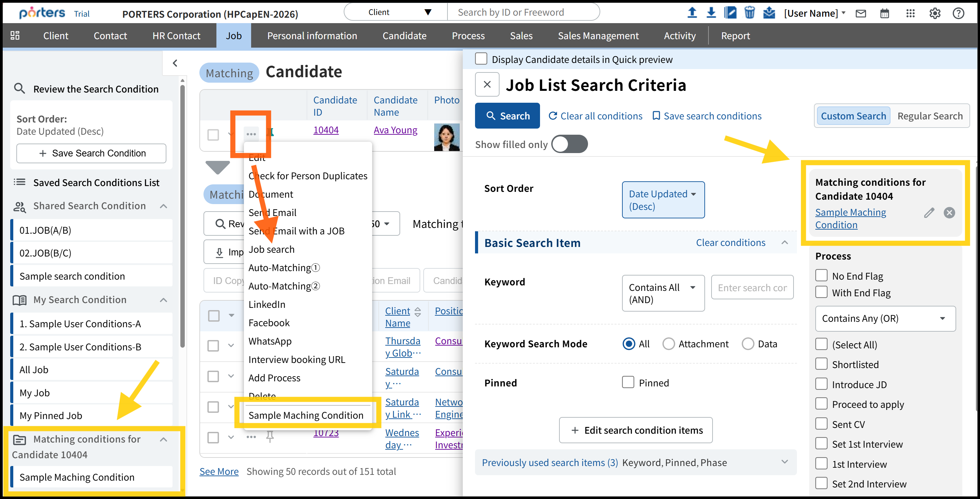The height and width of the screenshot is (499, 980).
Task: Select Job search from context menu
Action: coord(271,249)
